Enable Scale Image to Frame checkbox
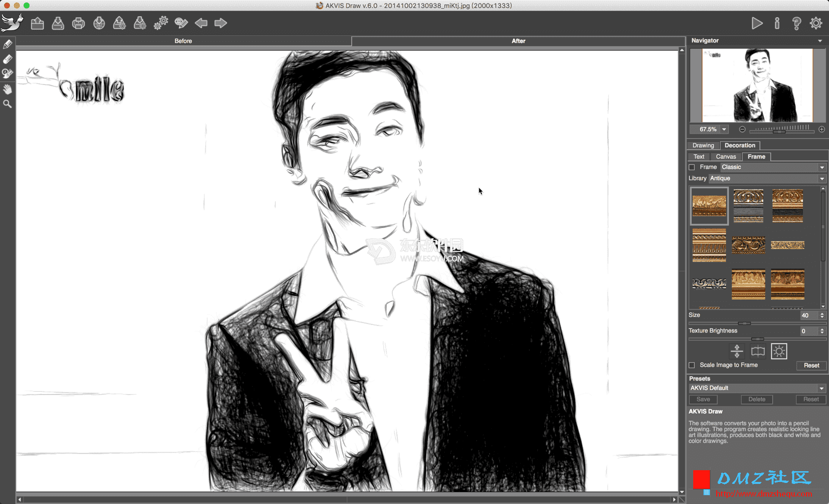This screenshot has height=504, width=829. (692, 365)
